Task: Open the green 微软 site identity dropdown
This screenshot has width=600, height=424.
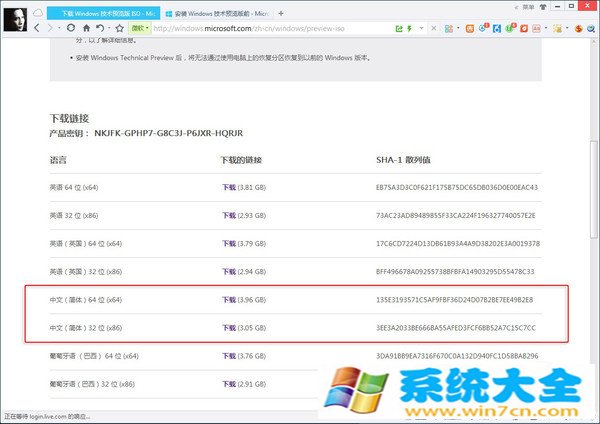Action: [139, 28]
